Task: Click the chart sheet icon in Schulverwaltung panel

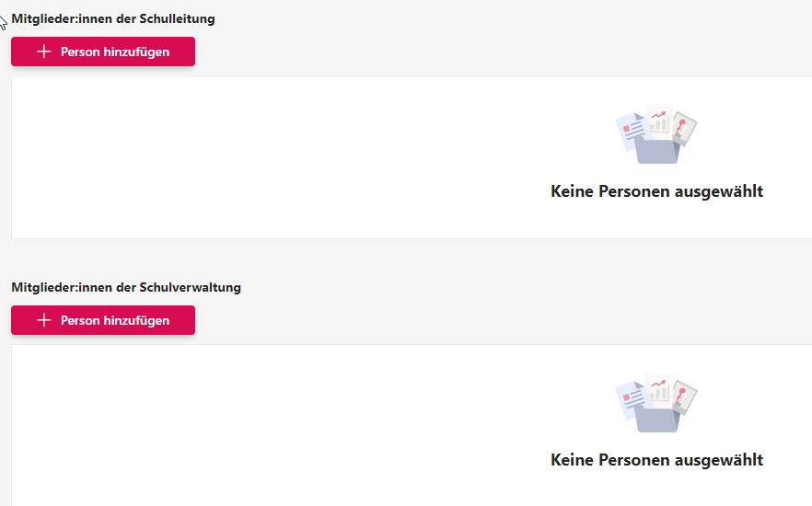Action: (657, 388)
